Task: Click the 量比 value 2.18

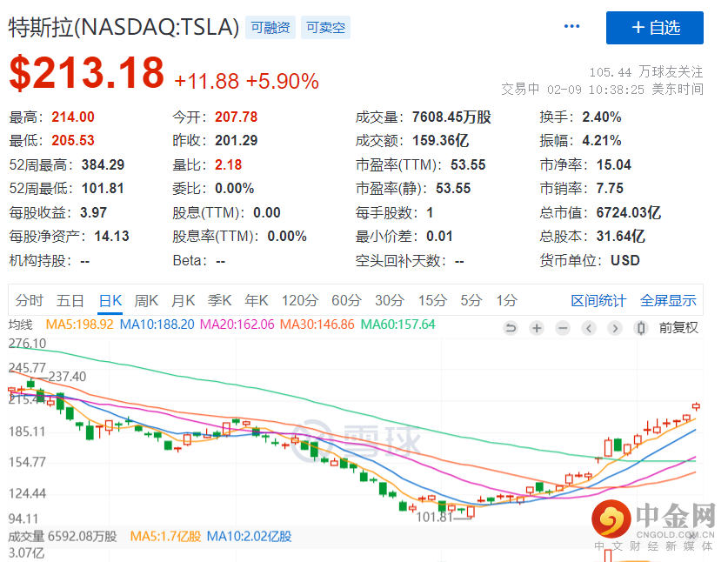Action: [228, 165]
